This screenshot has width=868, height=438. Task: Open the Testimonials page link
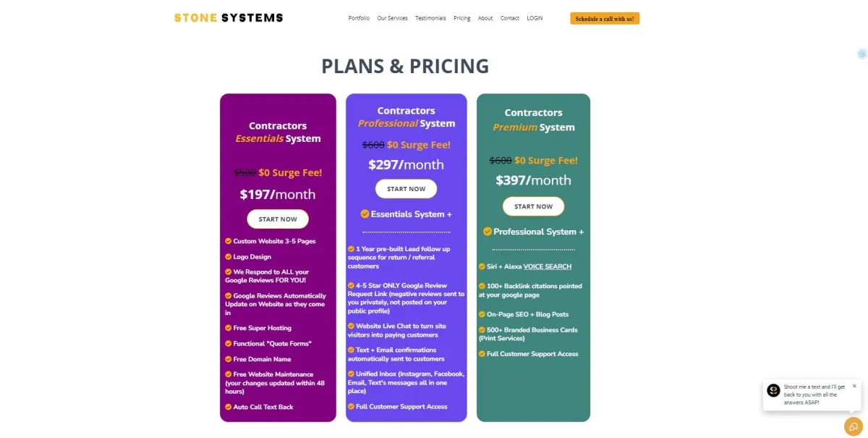(x=430, y=18)
